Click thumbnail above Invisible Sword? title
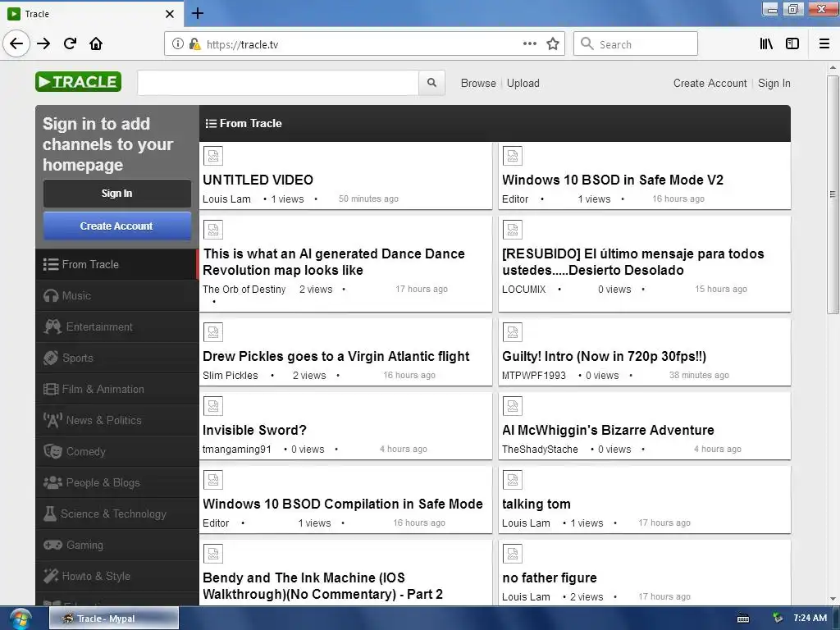Screen dimensions: 840x630 click(x=213, y=406)
